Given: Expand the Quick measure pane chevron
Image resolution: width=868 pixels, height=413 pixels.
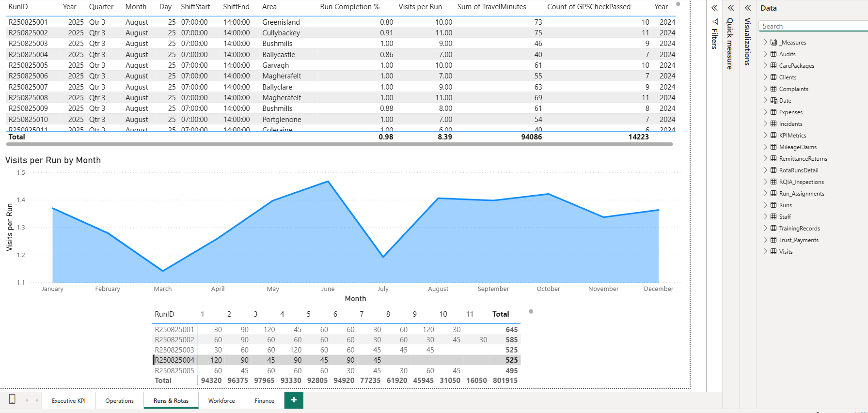Looking at the screenshot, I should [731, 8].
